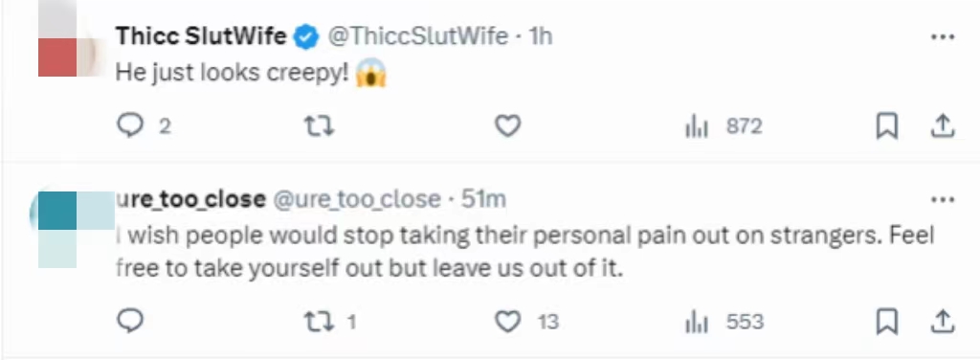
Task: Share the ThiccSlutWife tweet
Action: click(943, 127)
